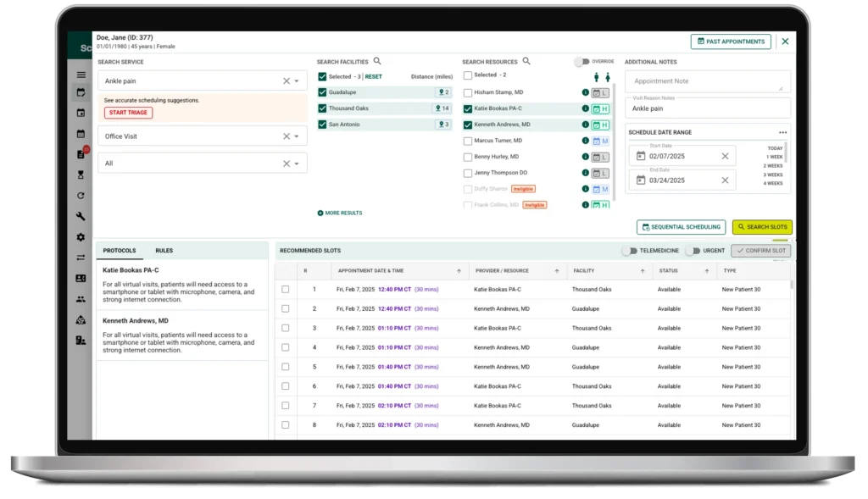Click in the Appointment Note field
The width and height of the screenshot is (868, 499).
707,81
